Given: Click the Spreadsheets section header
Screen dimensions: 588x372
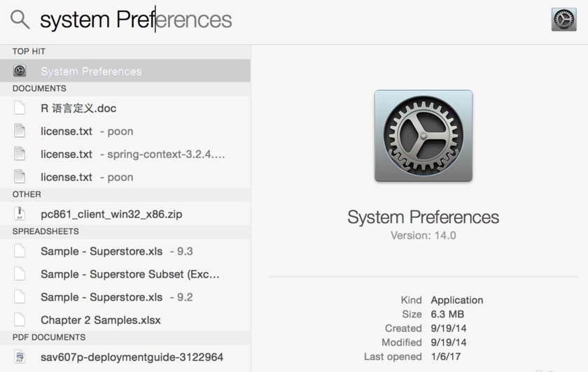Looking at the screenshot, I should pos(45,231).
